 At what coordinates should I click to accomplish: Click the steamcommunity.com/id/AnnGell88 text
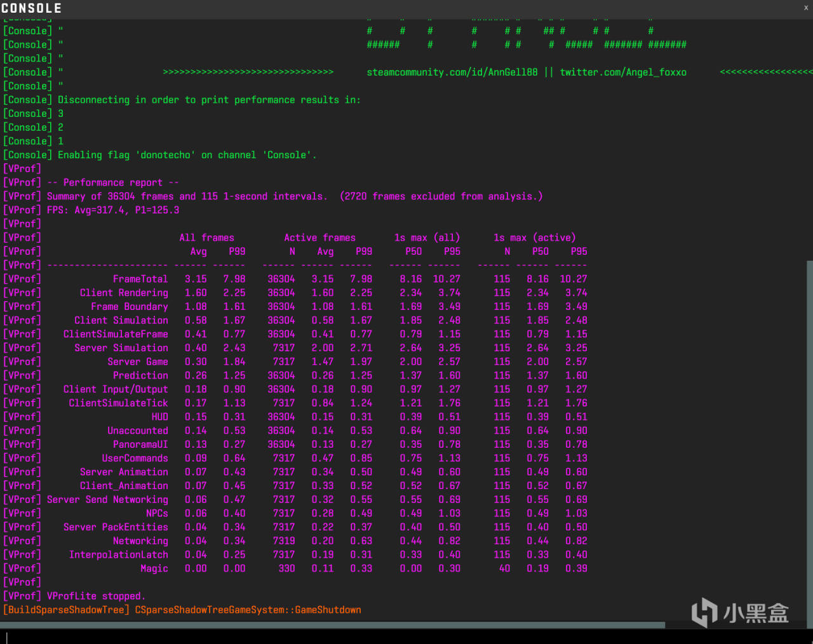(x=452, y=72)
